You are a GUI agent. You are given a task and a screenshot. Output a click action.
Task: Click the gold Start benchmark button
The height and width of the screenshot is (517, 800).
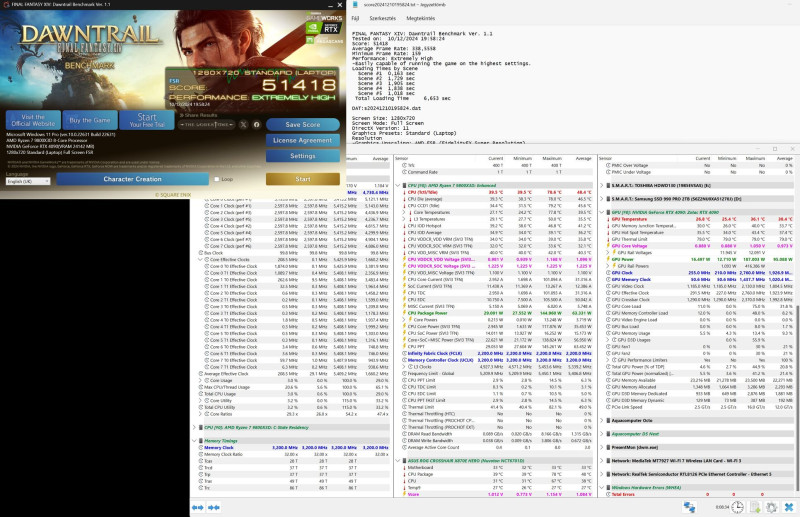[303, 179]
